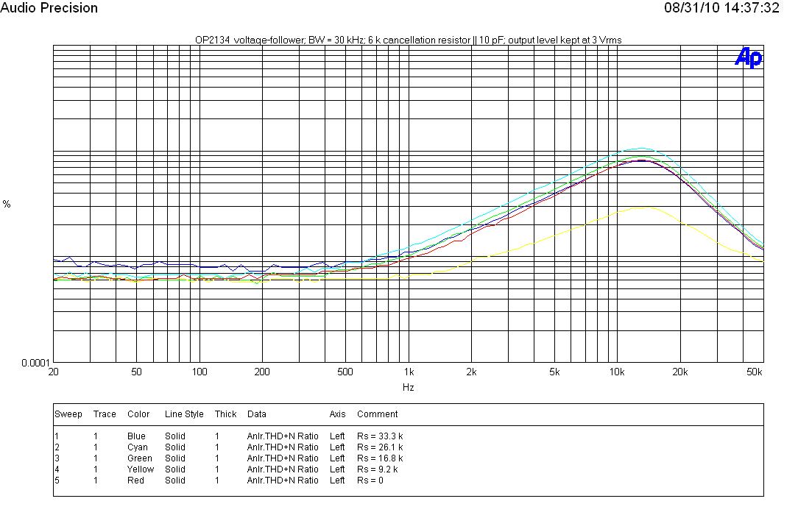
Task: Click 'Solid' line style in the Blue row
Action: [x=174, y=436]
